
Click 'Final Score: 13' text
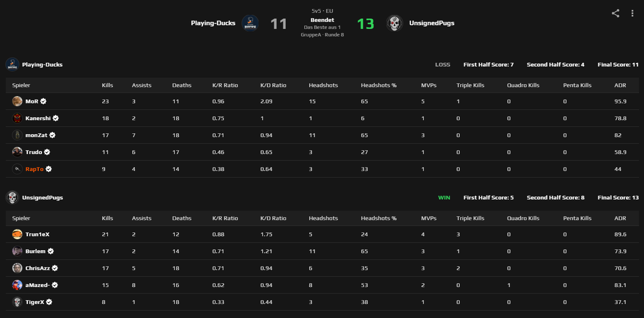tap(618, 198)
